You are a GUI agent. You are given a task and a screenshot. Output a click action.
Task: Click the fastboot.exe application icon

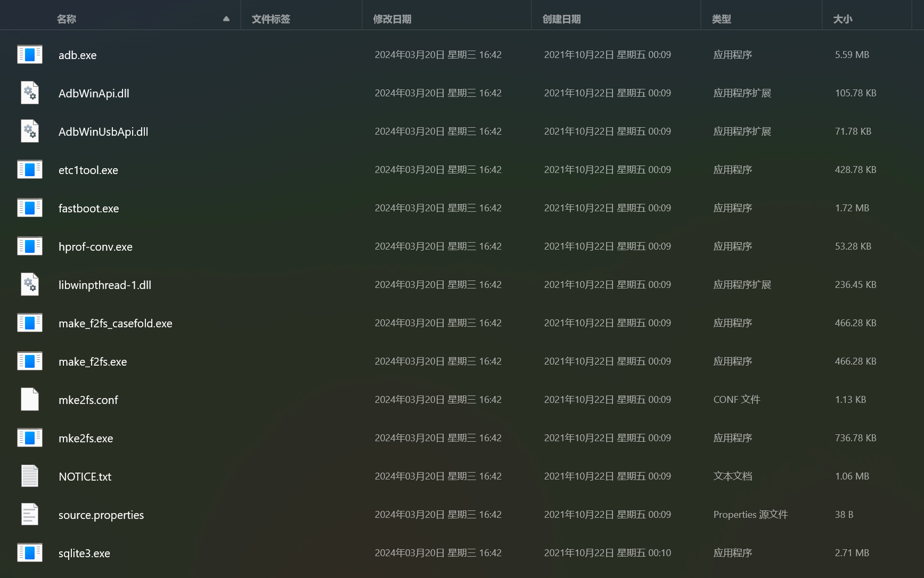[30, 208]
